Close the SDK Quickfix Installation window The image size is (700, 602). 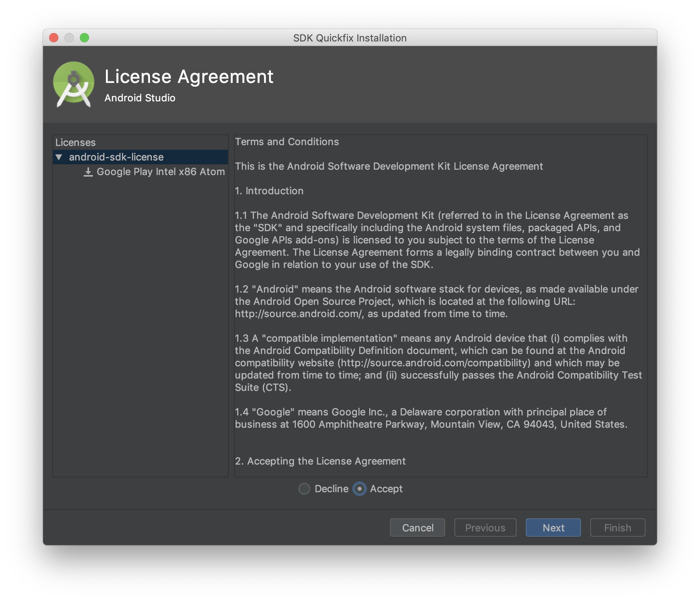(54, 38)
